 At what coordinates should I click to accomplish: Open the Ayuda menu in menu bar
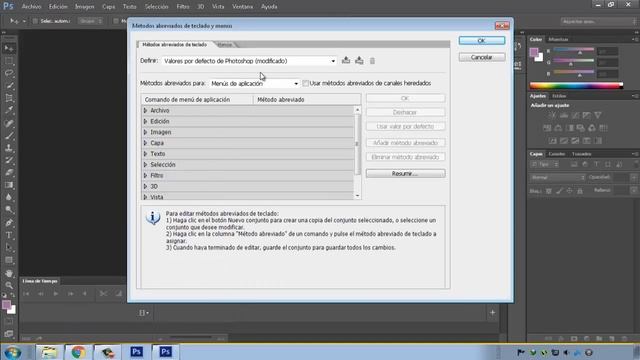(269, 7)
